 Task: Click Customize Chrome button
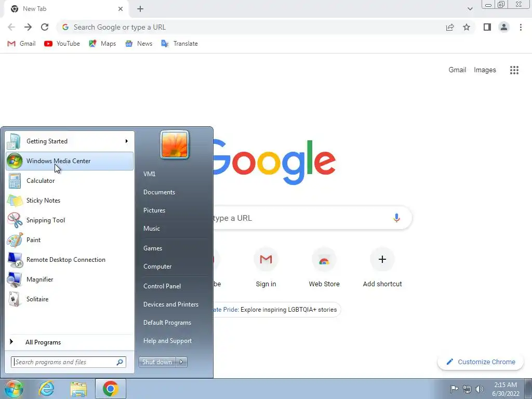click(x=481, y=362)
